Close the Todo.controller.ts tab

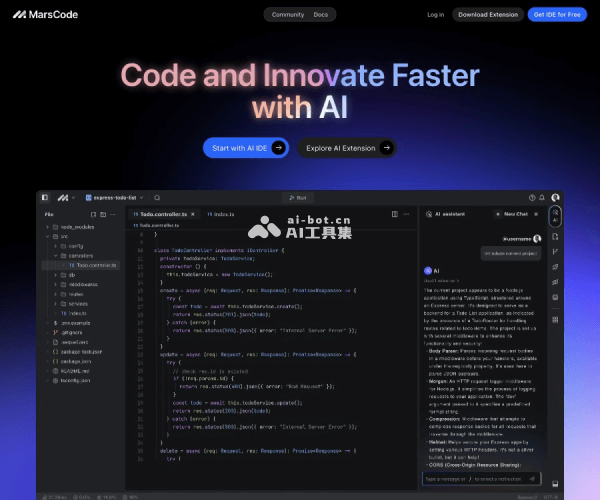click(195, 214)
